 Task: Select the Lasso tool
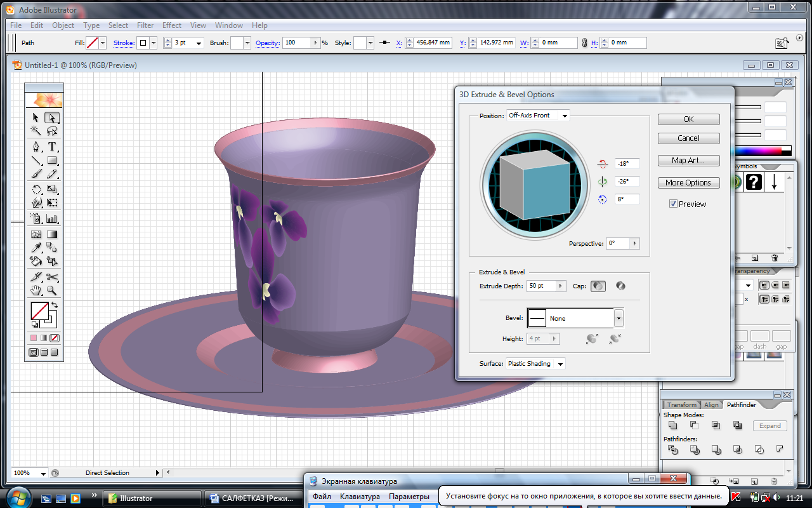52,131
